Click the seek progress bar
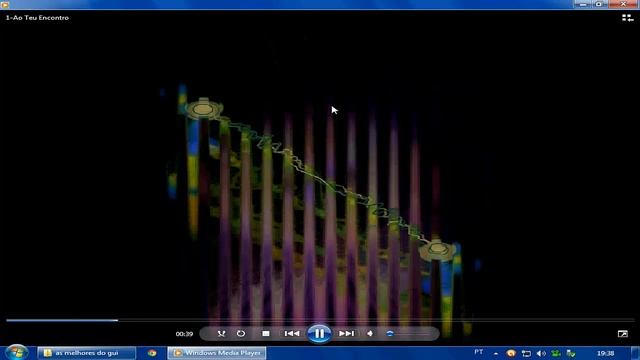 tap(320, 320)
